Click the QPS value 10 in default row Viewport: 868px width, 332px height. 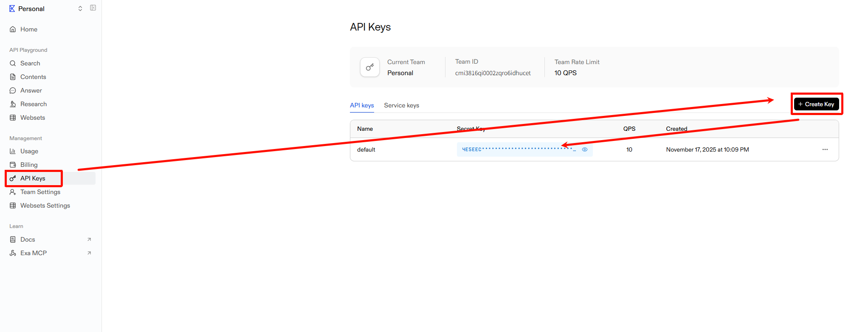(629, 149)
